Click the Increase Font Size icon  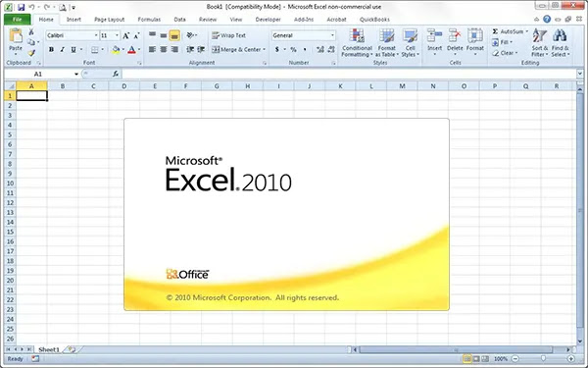point(126,35)
